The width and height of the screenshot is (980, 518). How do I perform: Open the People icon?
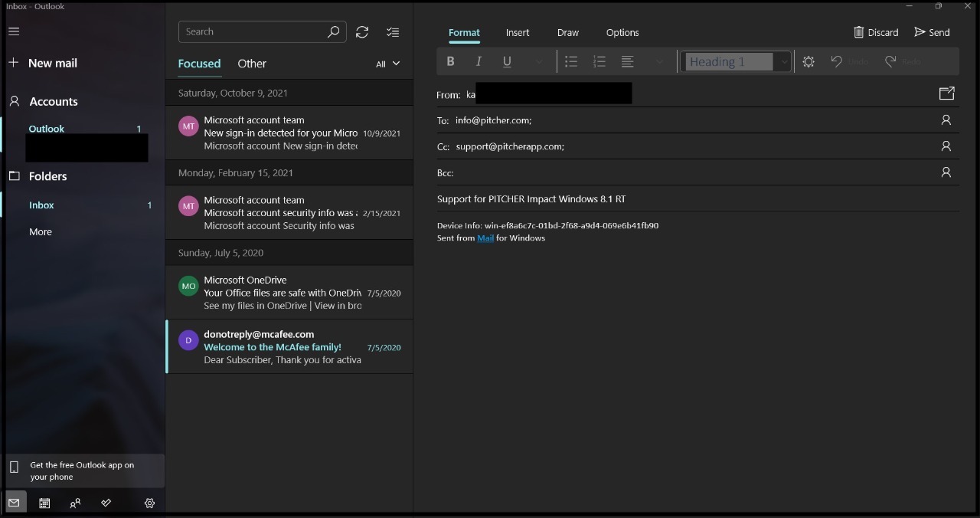[x=75, y=503]
